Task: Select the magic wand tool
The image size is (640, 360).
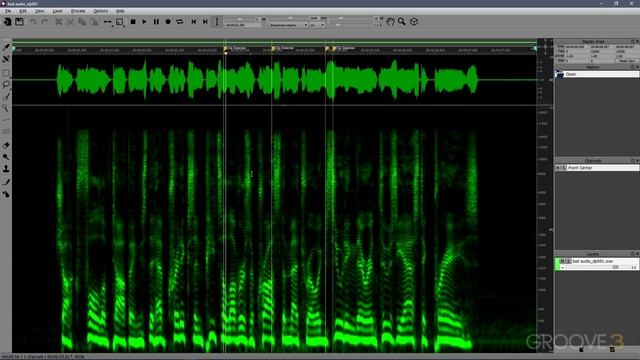Action: coord(6,108)
